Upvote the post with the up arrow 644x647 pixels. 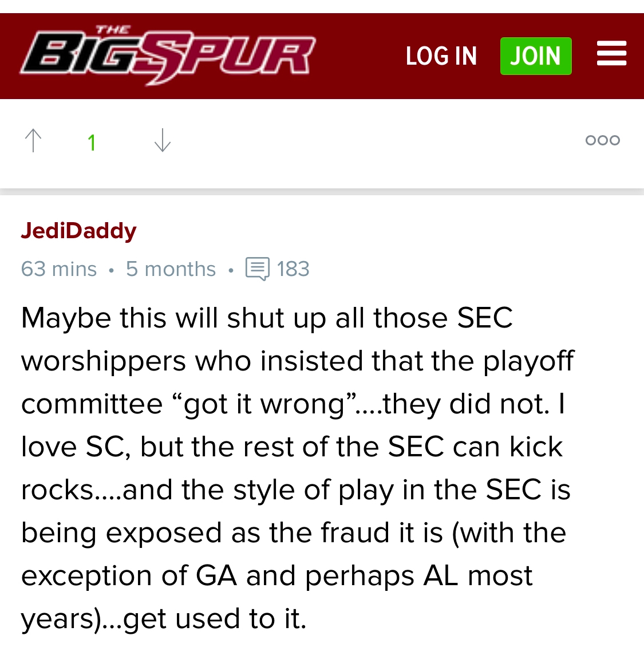34,140
